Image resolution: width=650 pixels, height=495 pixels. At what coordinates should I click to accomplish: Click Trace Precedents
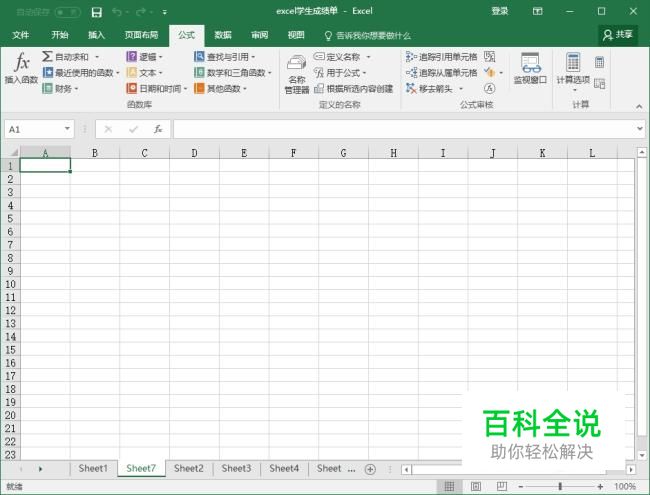(x=441, y=56)
